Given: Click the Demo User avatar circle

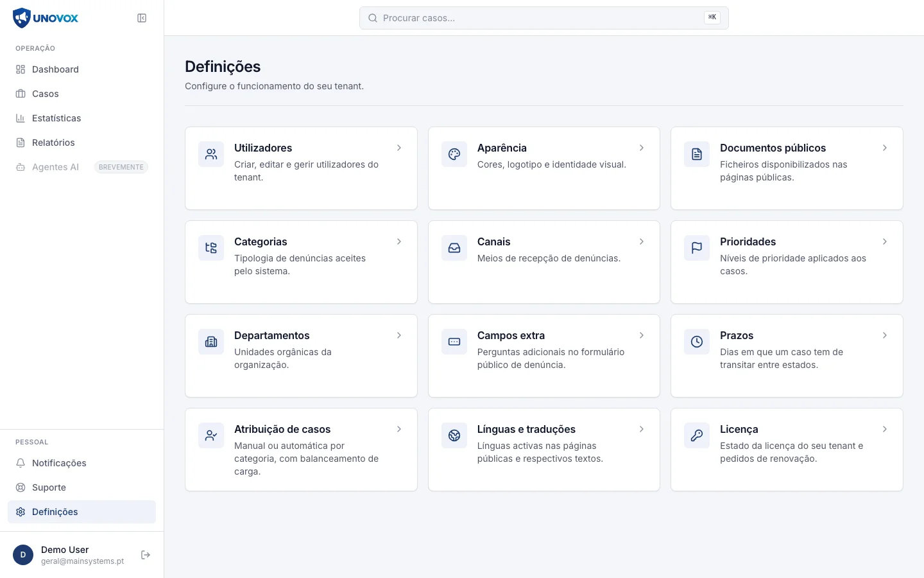Looking at the screenshot, I should click(23, 555).
